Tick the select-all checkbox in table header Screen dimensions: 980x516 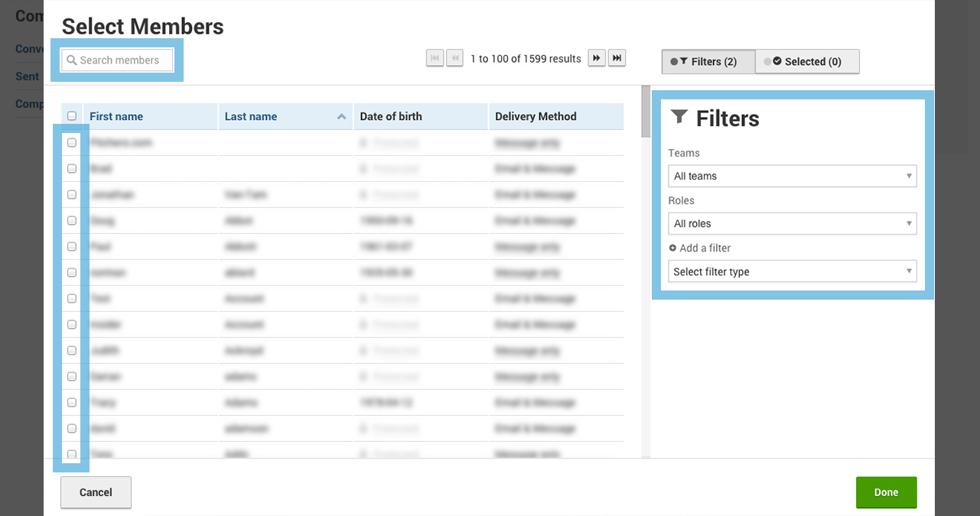click(72, 116)
